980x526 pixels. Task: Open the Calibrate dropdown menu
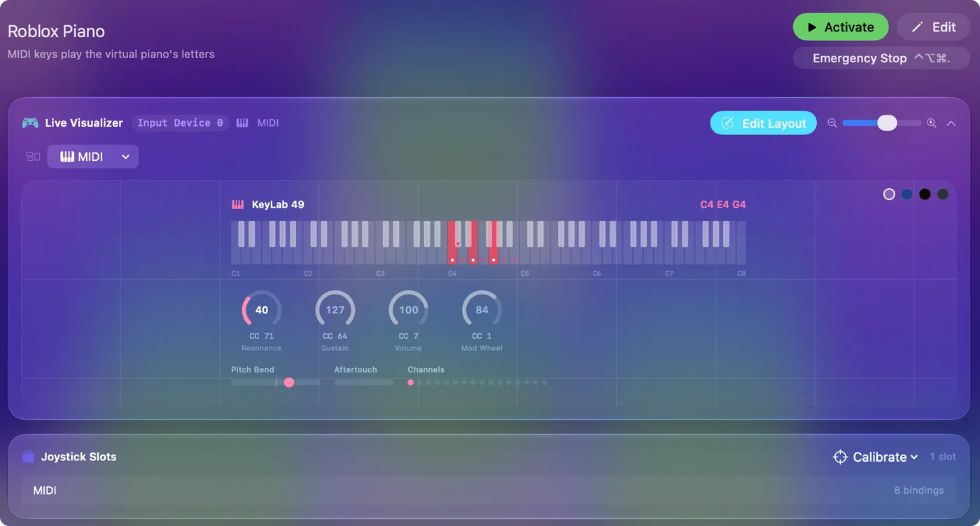(876, 457)
